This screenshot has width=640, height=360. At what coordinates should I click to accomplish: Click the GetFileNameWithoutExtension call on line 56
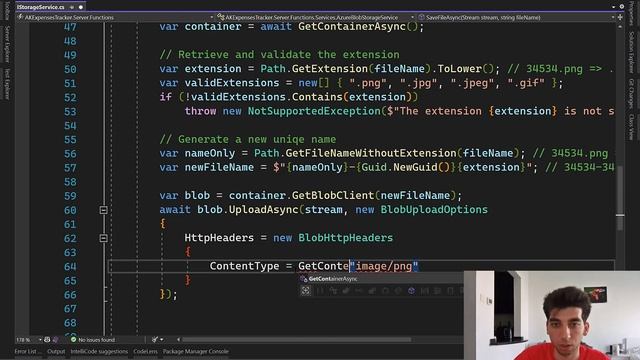(x=371, y=153)
